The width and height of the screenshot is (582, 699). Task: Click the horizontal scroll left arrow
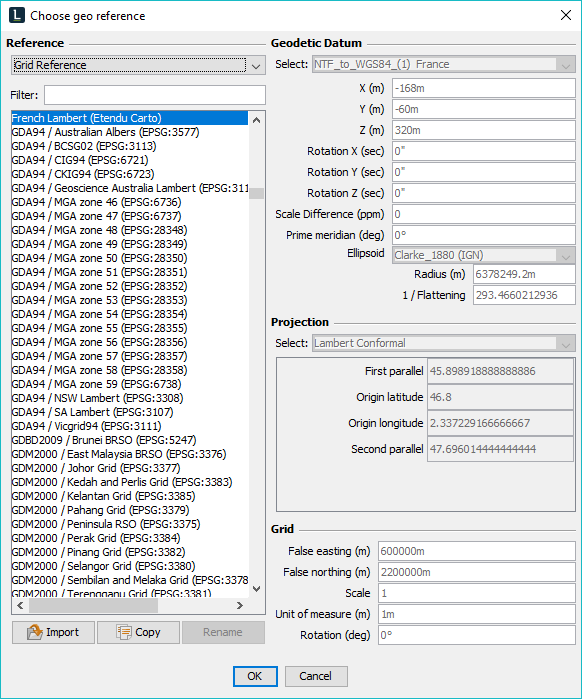pos(20,605)
